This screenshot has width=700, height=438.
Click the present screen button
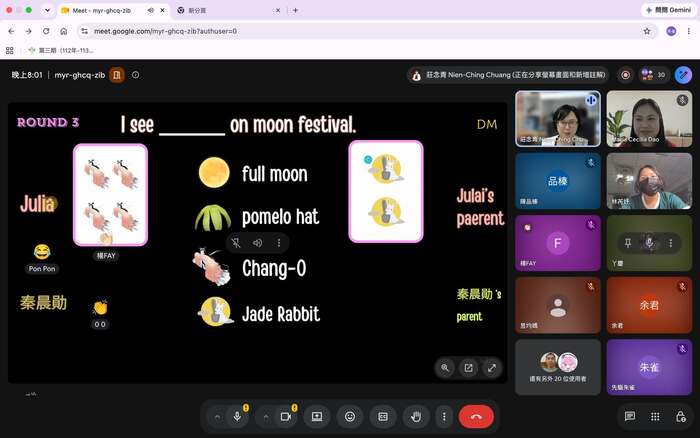click(x=317, y=417)
